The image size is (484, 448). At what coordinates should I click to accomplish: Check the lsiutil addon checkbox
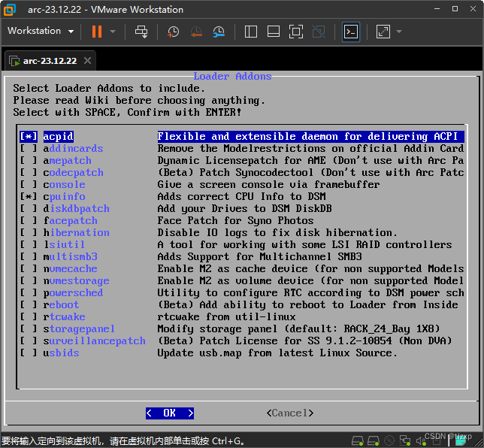click(29, 244)
